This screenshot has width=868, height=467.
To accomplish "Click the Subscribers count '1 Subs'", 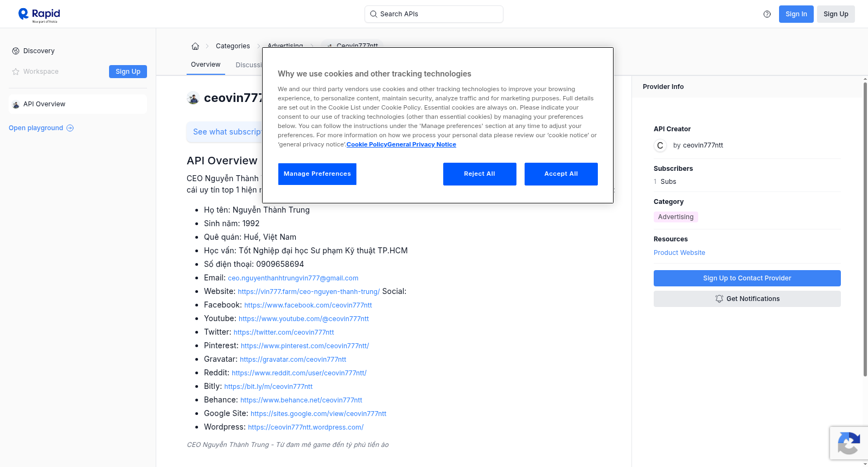I will point(665,182).
